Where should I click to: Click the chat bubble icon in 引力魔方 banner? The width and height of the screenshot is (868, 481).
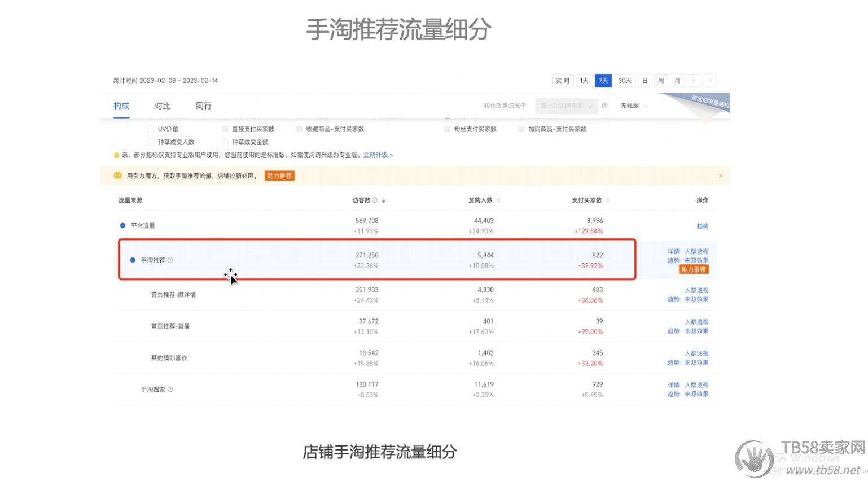[117, 176]
